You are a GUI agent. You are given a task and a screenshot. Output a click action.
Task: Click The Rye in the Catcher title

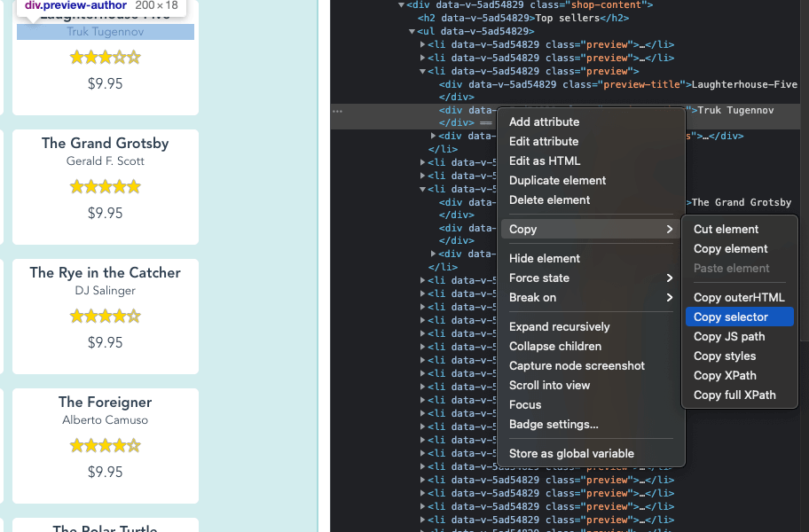click(x=106, y=273)
